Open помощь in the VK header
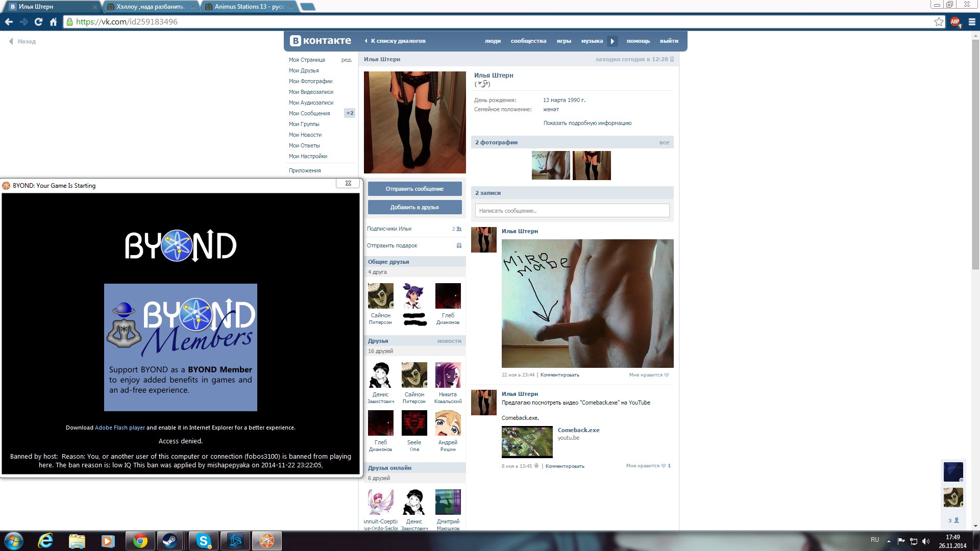 click(638, 41)
